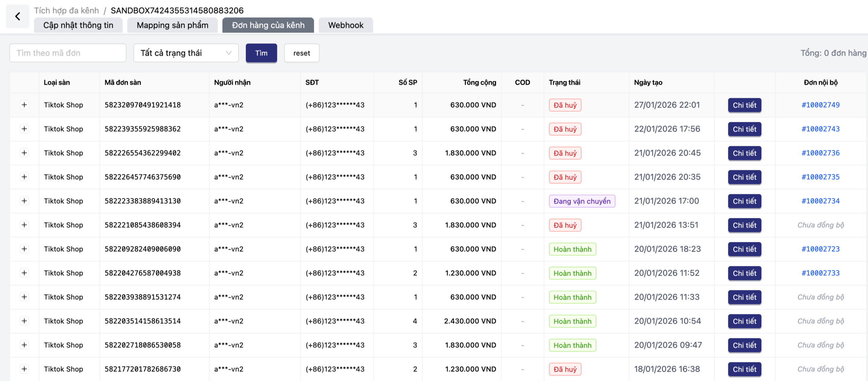Image resolution: width=868 pixels, height=381 pixels.
Task: Expand row for order 582203514158613514
Action: coord(24,321)
